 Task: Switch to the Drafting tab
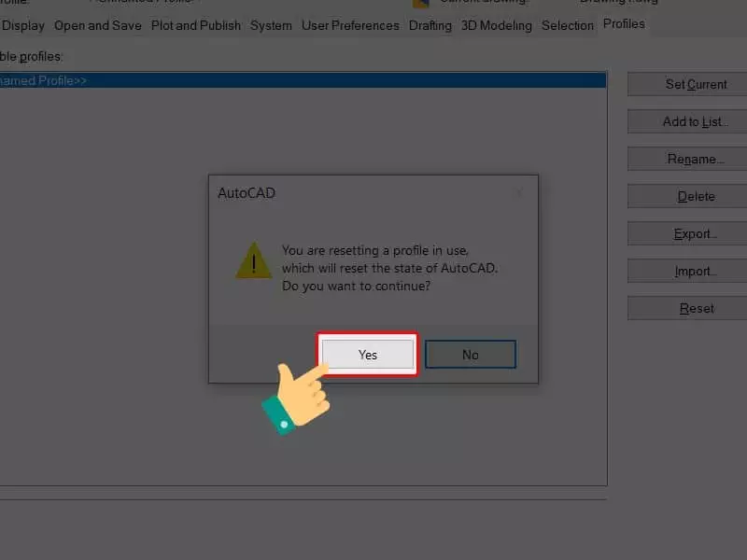[430, 25]
